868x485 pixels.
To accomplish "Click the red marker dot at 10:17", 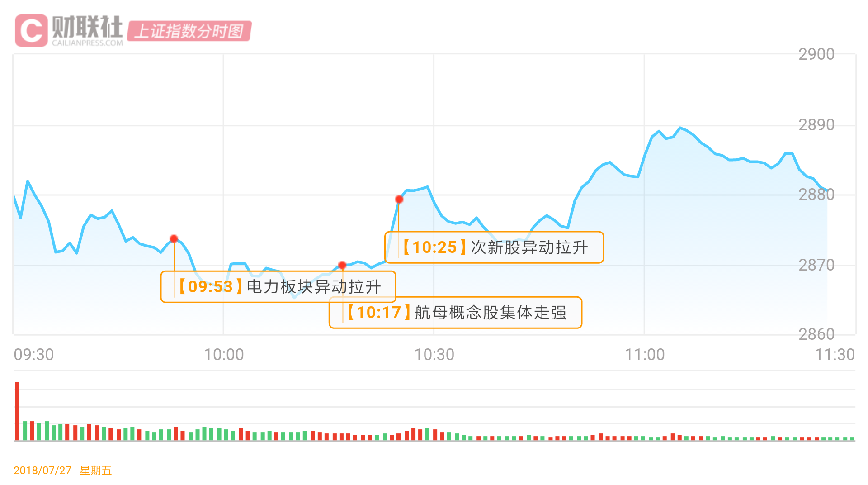I will 342,265.
